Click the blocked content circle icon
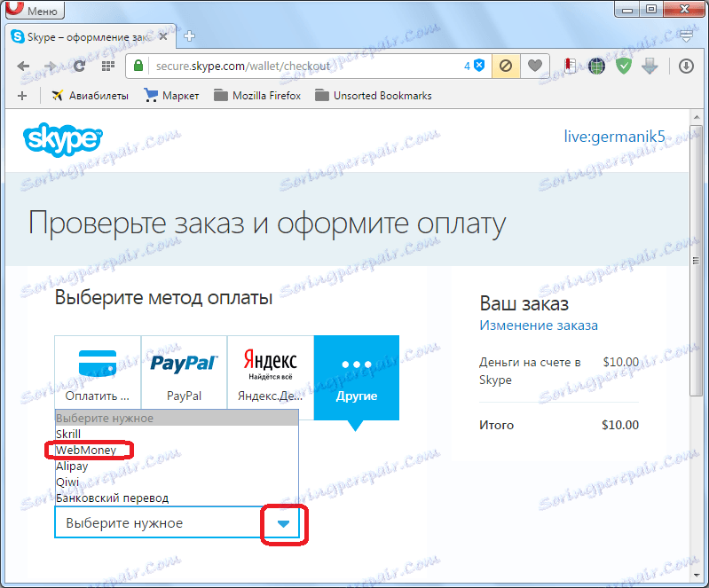The height and width of the screenshot is (588, 709). pyautogui.click(x=506, y=66)
